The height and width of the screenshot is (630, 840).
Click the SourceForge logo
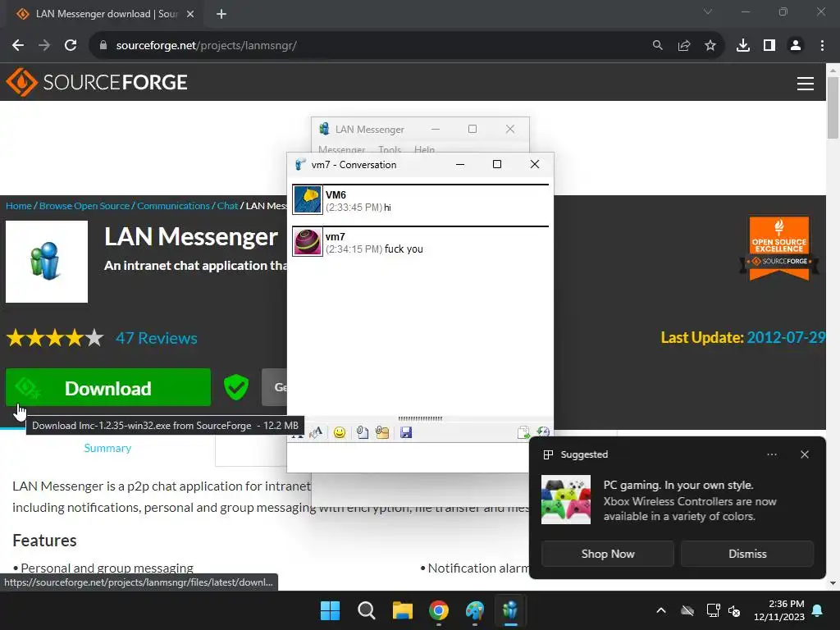(x=97, y=83)
